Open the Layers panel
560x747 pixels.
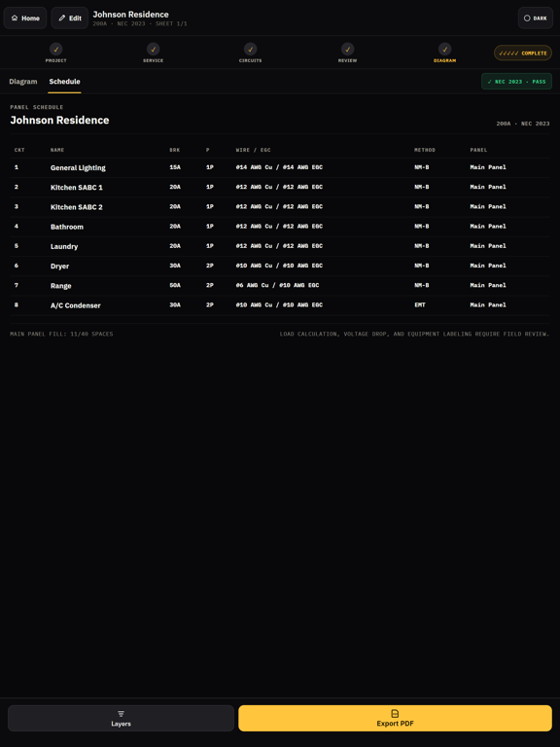(121, 718)
